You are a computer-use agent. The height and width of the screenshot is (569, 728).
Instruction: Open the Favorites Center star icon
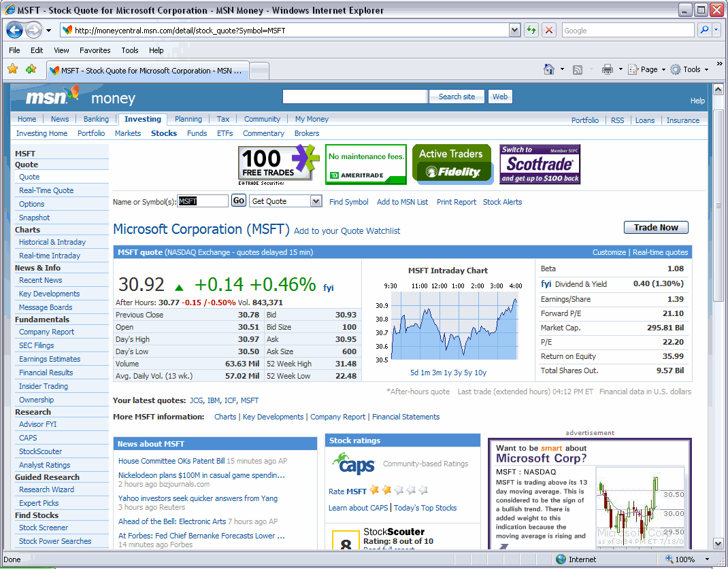12,69
